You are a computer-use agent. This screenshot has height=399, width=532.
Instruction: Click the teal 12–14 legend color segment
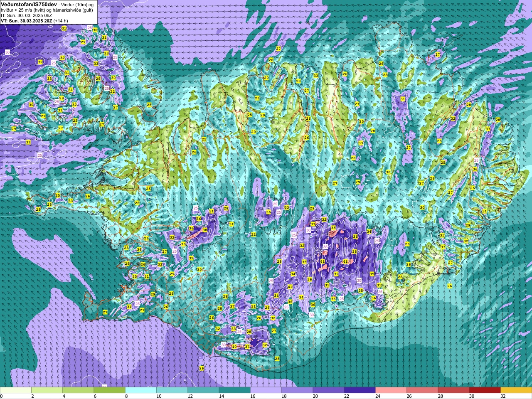(203, 390)
